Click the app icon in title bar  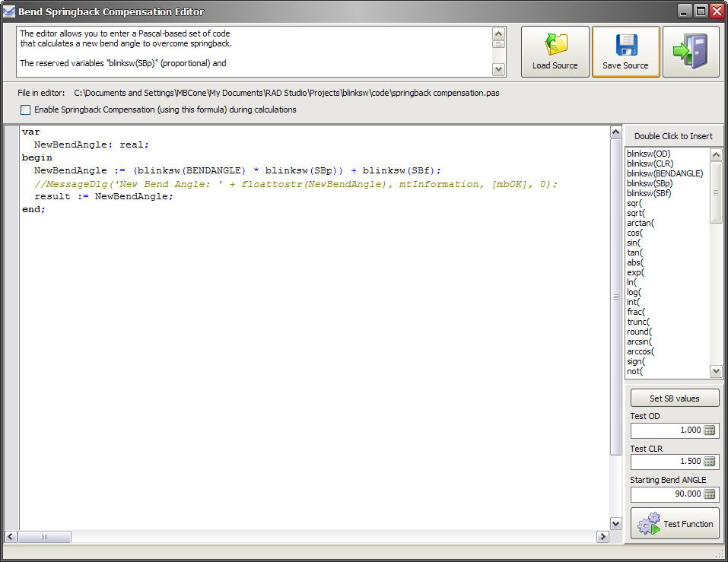(9, 11)
